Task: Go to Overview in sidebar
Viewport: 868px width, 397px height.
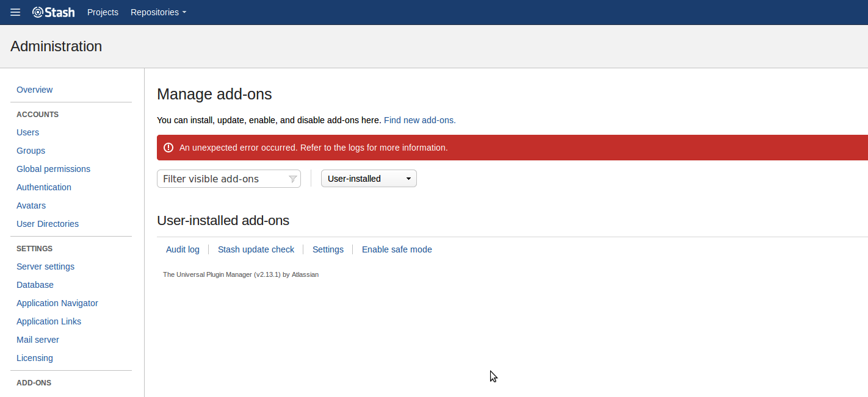Action: point(34,90)
